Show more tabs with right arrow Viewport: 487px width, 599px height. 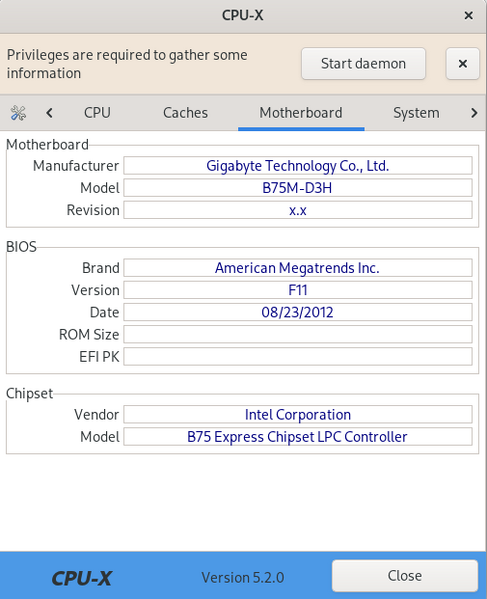[474, 113]
